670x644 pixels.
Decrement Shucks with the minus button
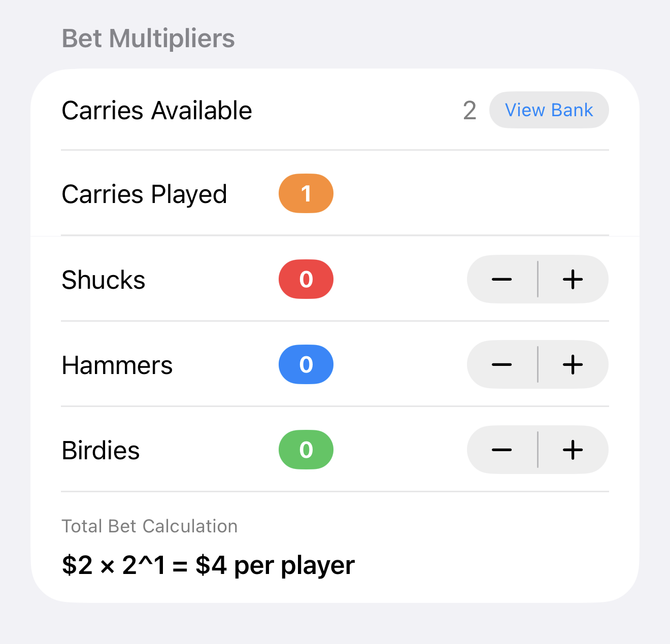point(502,279)
